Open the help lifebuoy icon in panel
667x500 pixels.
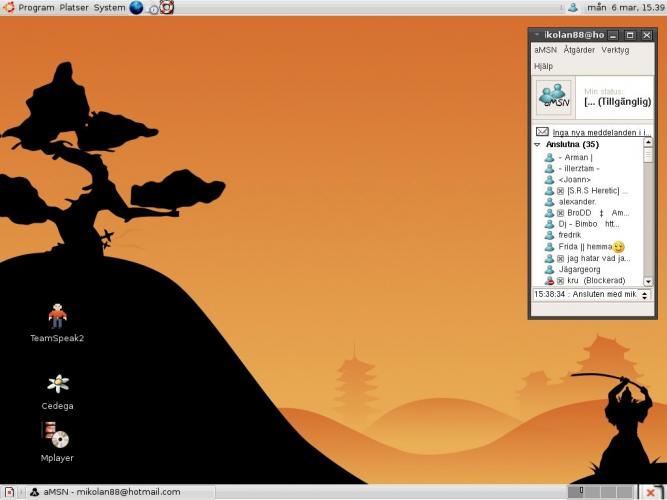click(166, 7)
